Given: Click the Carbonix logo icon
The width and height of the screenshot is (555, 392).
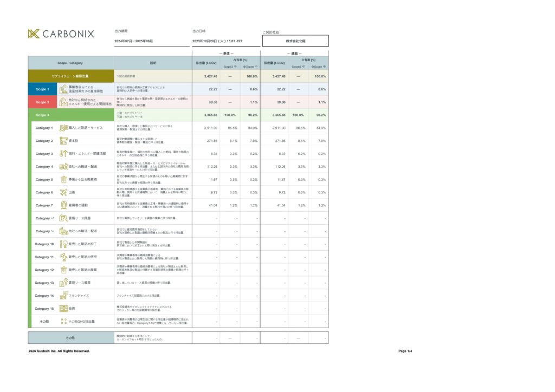Looking at the screenshot, I should tap(34, 34).
